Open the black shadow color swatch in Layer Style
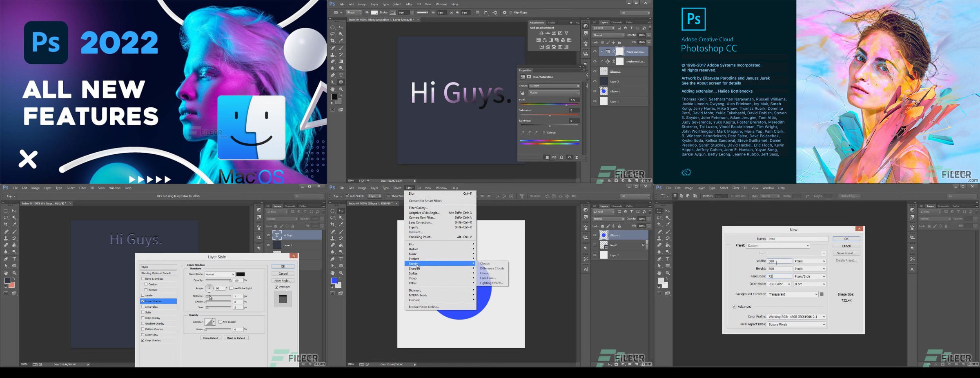 pos(241,274)
